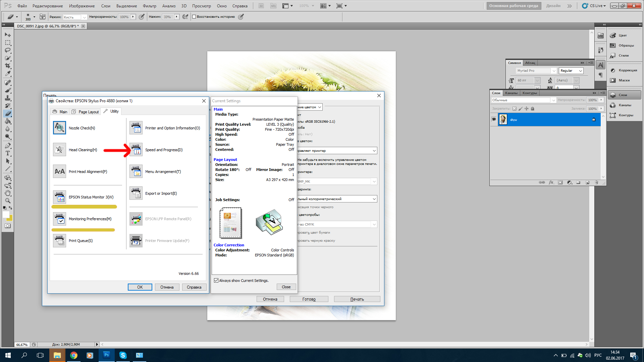Select the Zoom tool in toolbar

(x=8, y=201)
